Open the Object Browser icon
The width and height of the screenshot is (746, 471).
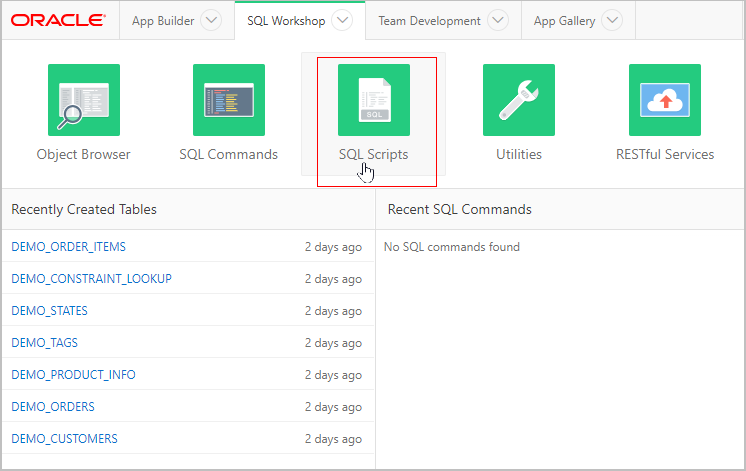[x=83, y=100]
